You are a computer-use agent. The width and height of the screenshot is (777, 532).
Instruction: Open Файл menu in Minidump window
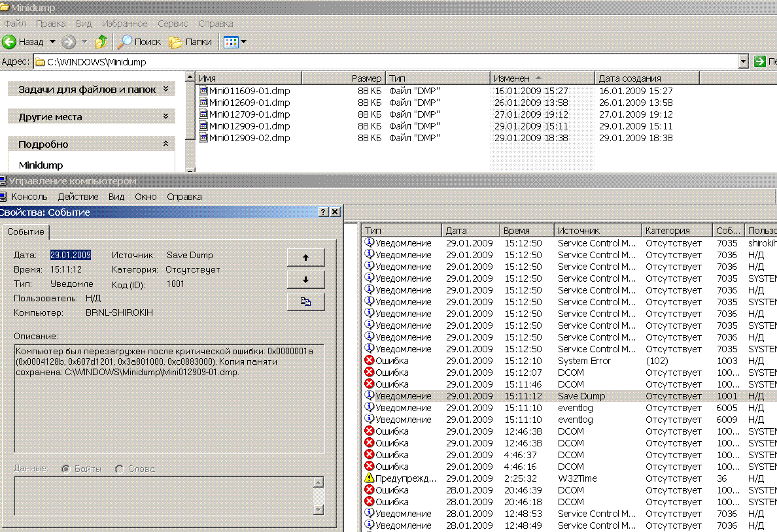(x=15, y=24)
